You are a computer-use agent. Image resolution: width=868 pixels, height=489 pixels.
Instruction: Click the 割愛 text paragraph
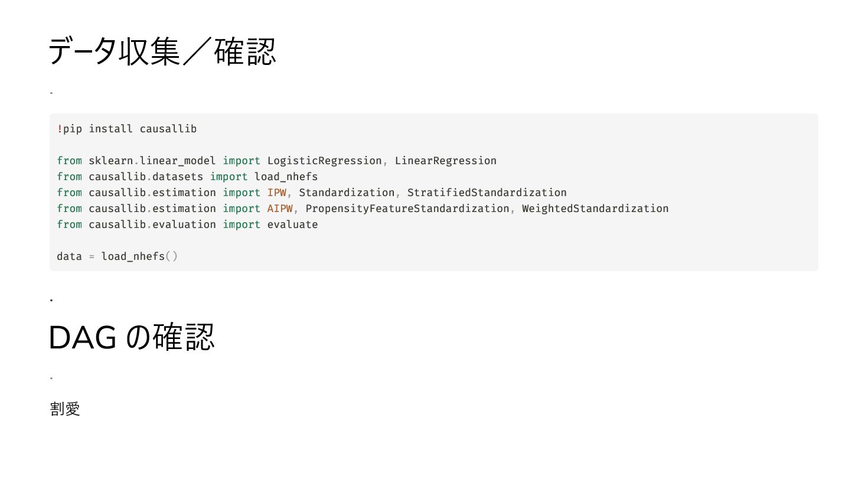65,409
